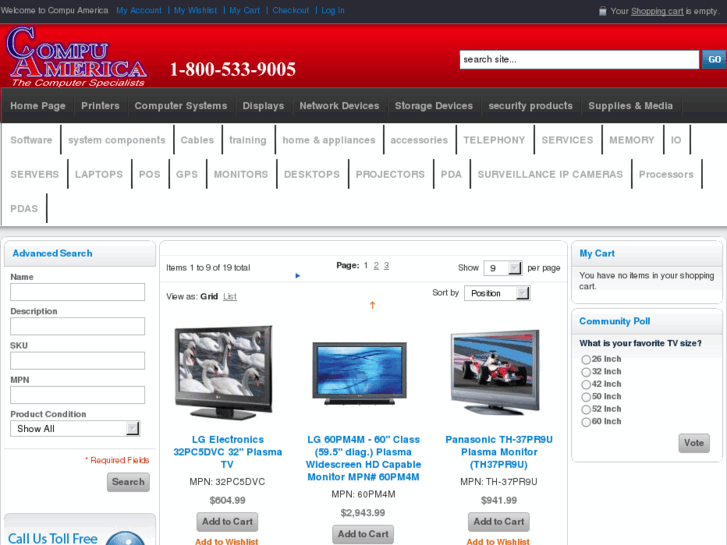Submit the poll with Vote button
The image size is (727, 545).
coord(694,443)
